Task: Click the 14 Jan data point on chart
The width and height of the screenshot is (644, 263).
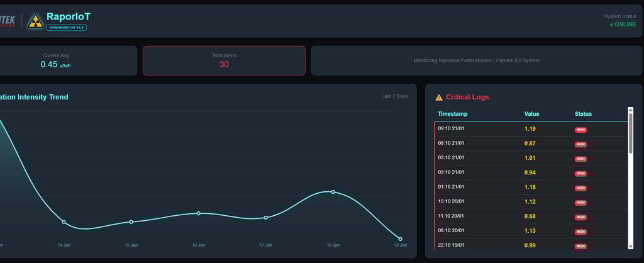Action: [x=64, y=222]
